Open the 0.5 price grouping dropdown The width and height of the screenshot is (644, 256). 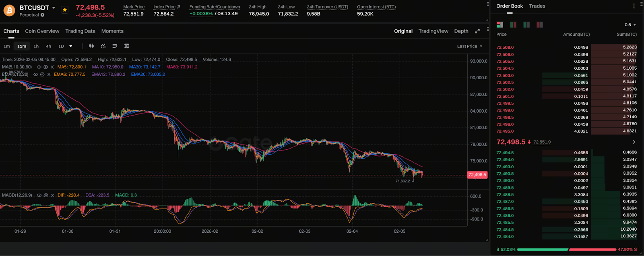pos(630,25)
